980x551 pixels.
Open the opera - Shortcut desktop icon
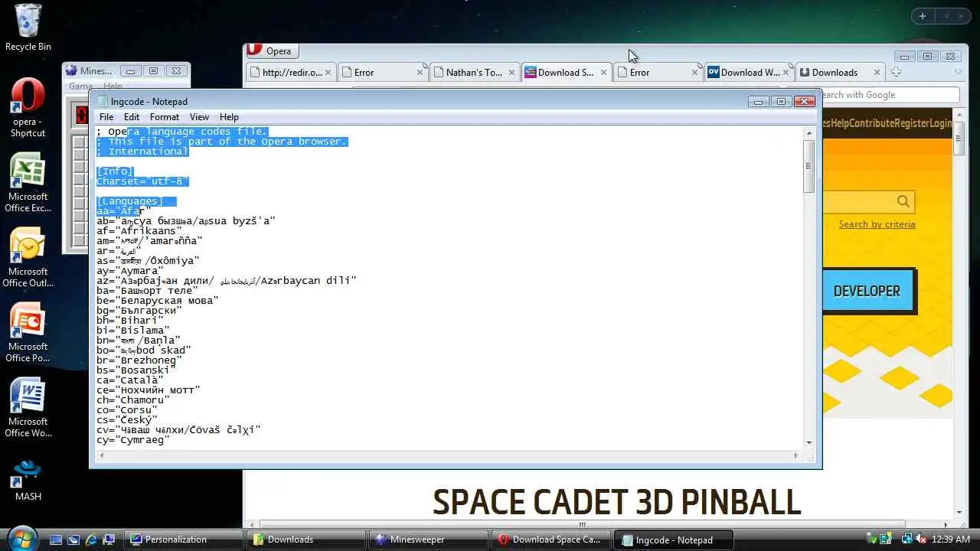pos(28,107)
